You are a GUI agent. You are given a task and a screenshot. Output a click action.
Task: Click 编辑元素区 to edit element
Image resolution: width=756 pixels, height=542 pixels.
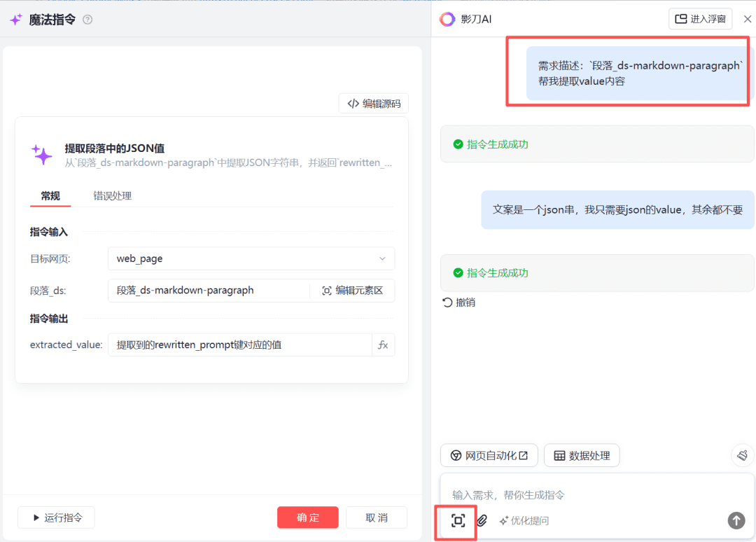(352, 290)
